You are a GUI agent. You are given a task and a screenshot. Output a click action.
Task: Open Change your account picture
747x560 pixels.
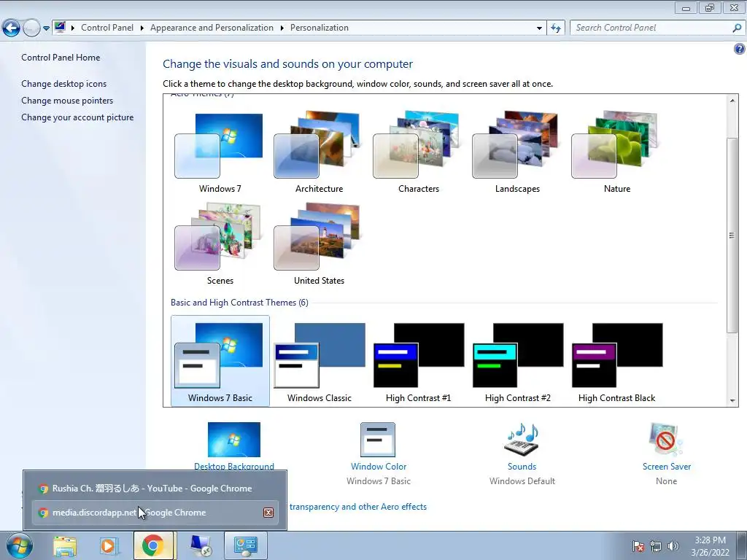(77, 117)
